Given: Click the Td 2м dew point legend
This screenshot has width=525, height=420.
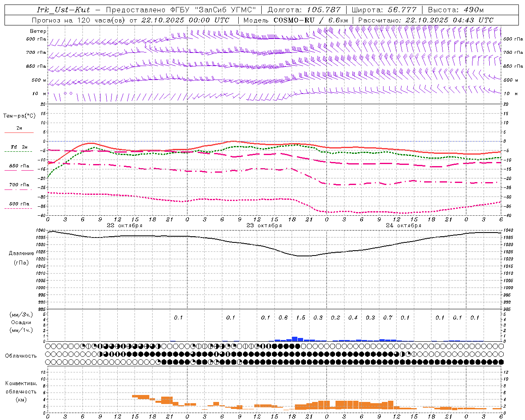Looking at the screenshot, I should (x=19, y=147).
